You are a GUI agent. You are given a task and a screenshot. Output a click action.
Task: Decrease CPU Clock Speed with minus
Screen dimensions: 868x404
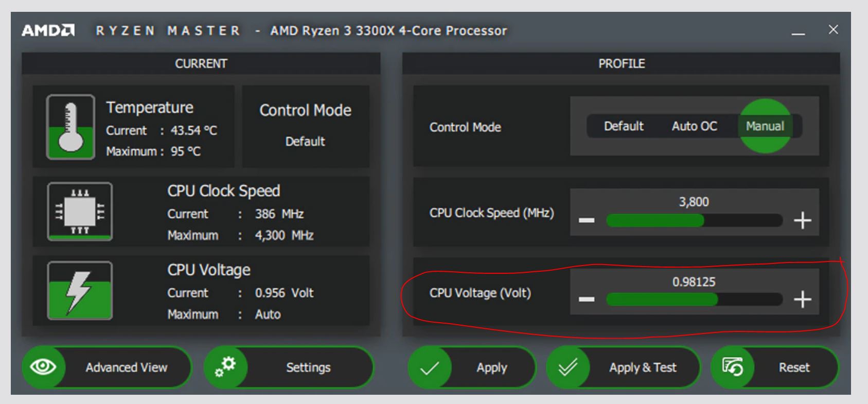tap(587, 220)
